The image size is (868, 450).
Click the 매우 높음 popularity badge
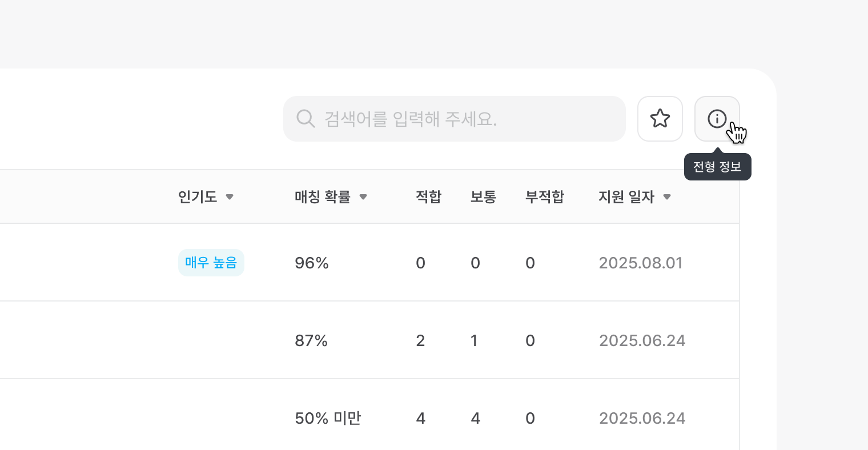[x=211, y=263]
